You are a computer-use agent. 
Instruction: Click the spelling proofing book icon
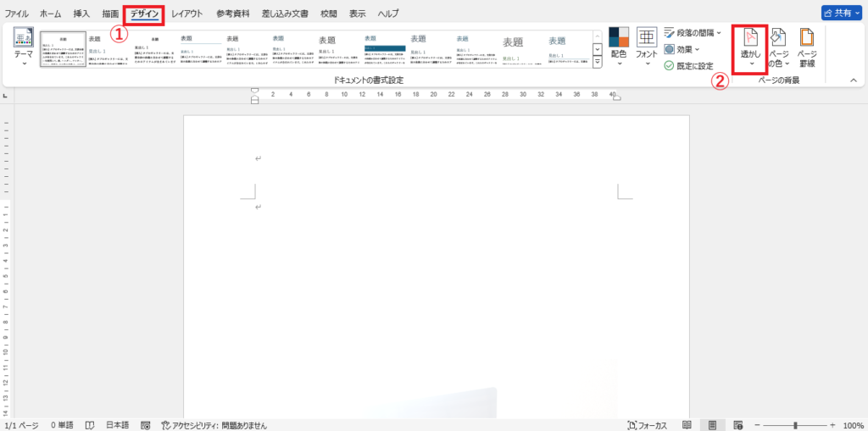pyautogui.click(x=90, y=425)
